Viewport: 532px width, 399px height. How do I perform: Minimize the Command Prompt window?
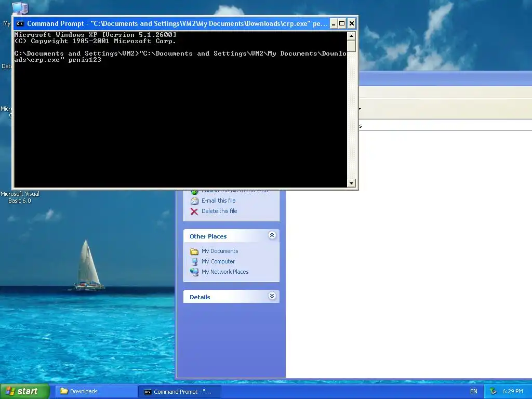point(334,23)
